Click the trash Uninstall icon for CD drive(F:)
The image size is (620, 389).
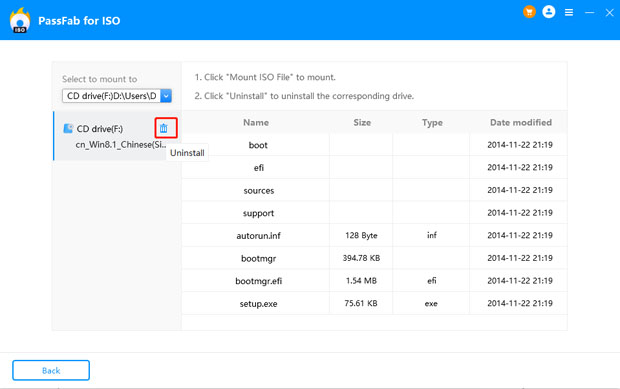(164, 128)
